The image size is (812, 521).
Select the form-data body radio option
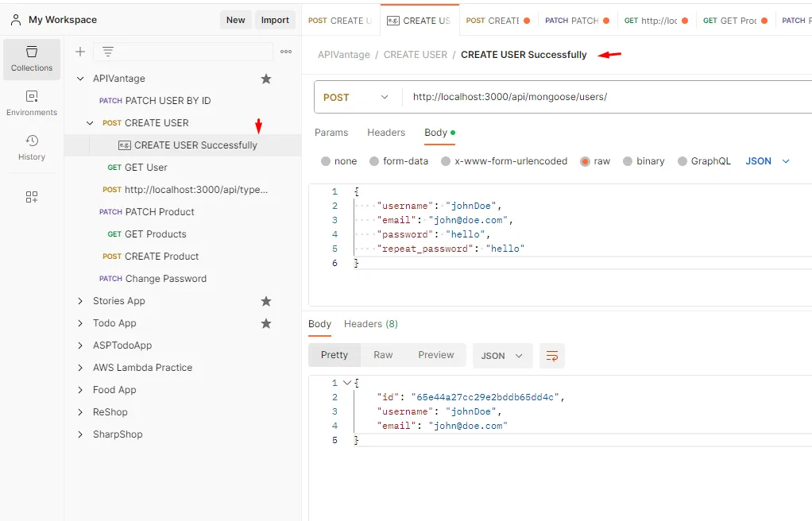[x=375, y=161]
